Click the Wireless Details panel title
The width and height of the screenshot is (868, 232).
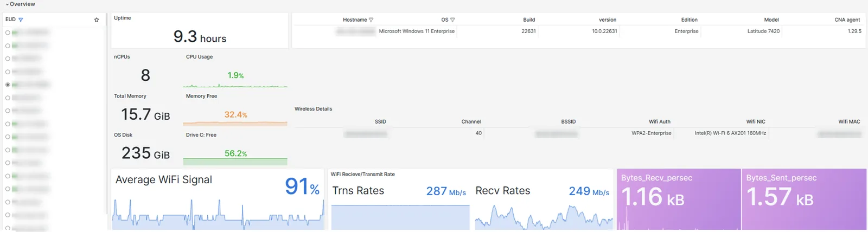[x=313, y=108]
